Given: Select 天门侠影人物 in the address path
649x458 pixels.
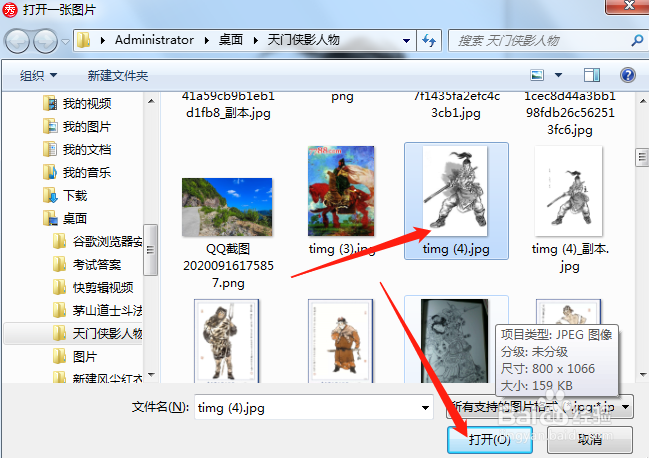Looking at the screenshot, I should coord(303,40).
